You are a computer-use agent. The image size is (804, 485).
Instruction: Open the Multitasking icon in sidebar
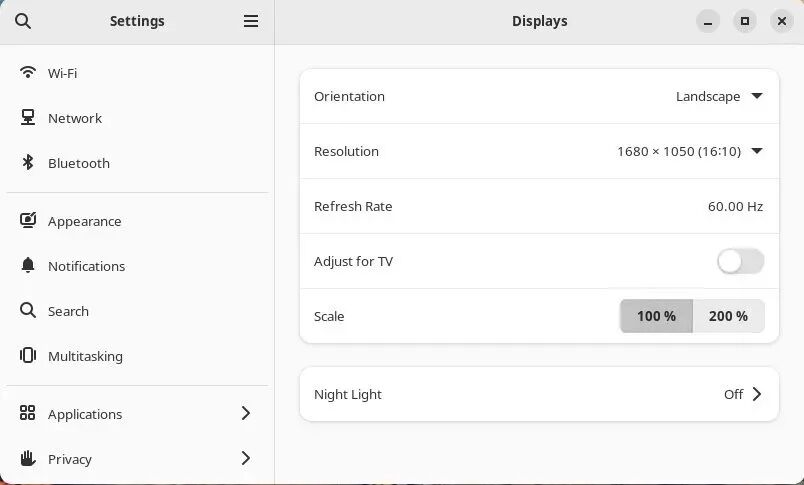click(28, 355)
